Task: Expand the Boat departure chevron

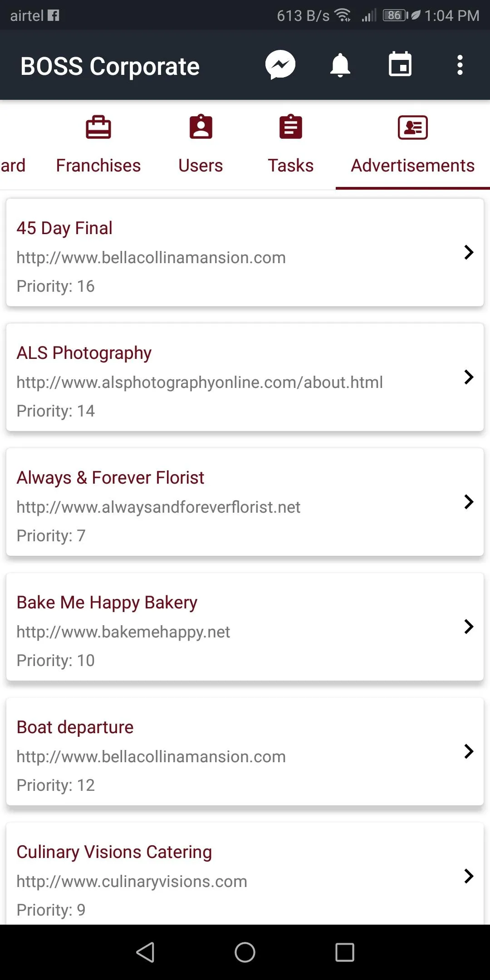Action: pyautogui.click(x=469, y=751)
